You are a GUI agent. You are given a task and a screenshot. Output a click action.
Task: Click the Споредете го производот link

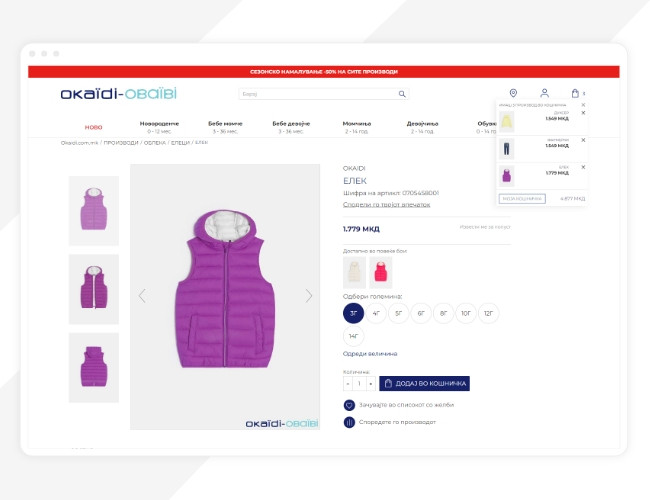click(x=397, y=422)
